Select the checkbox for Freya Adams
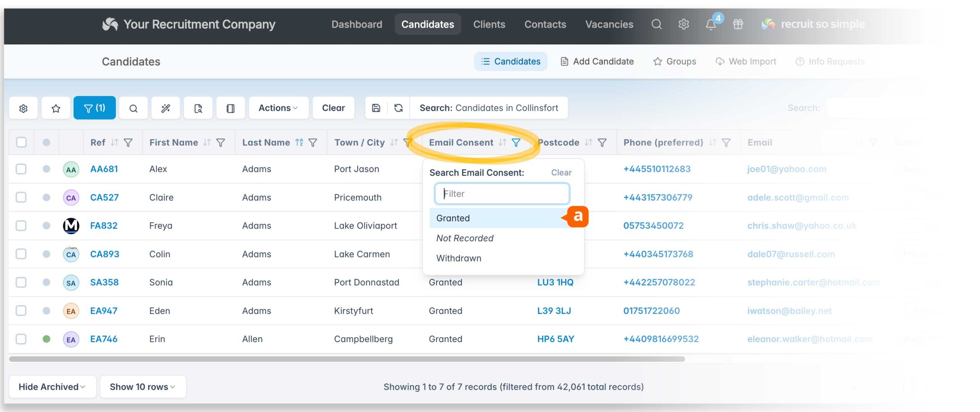 point(21,226)
